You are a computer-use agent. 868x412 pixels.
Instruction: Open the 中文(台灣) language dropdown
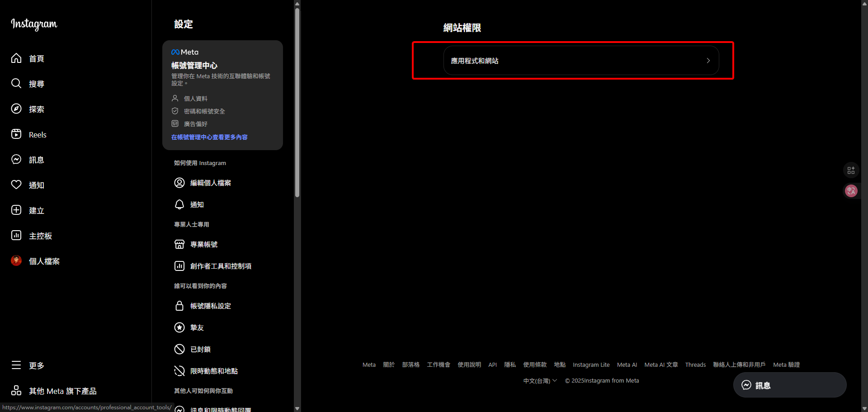click(540, 381)
